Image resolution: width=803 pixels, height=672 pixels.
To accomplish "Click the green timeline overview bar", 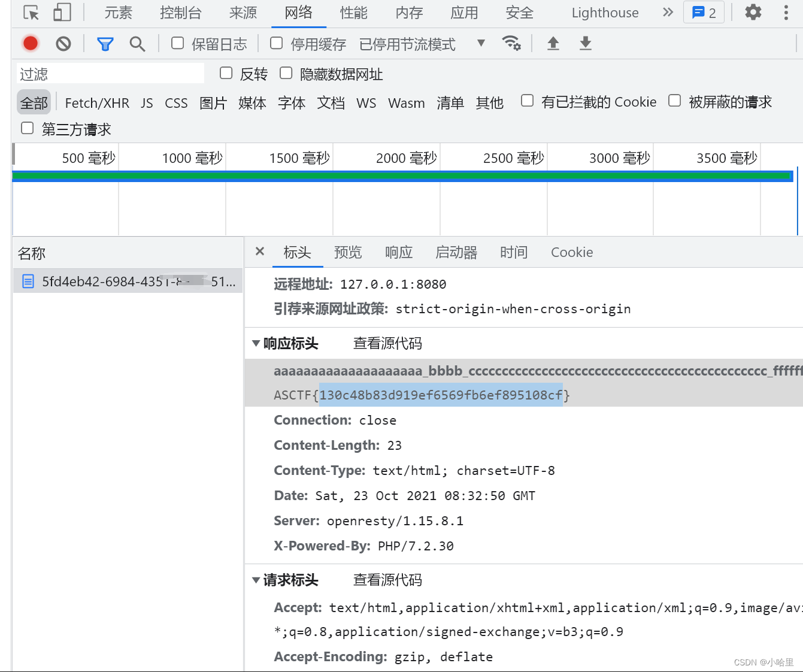I will pos(402,176).
